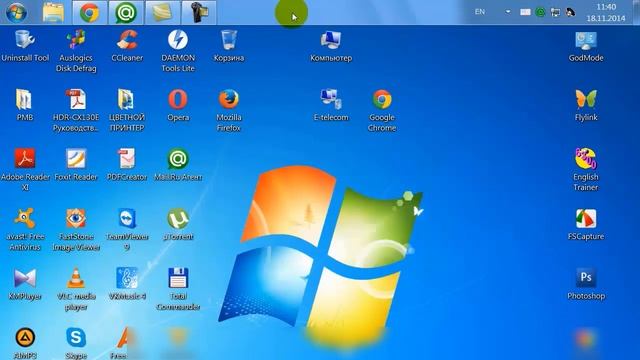
Task: Select the avast! Free Antivirus icon
Action: 25,229
